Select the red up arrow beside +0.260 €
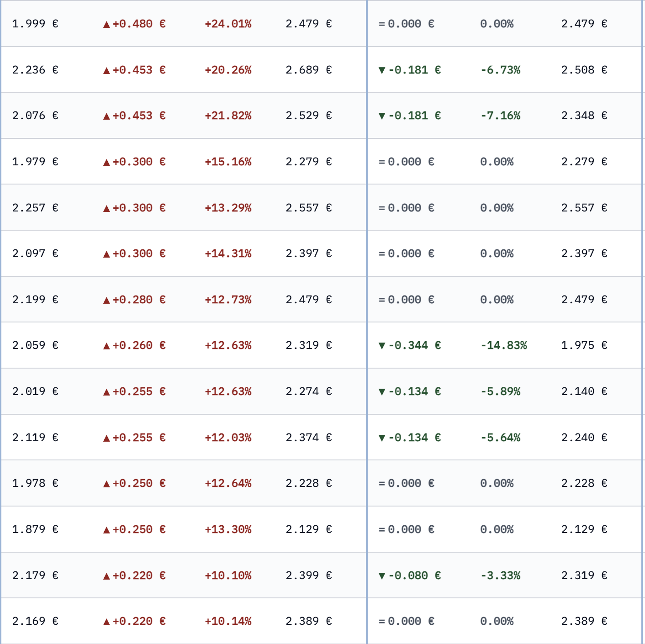This screenshot has width=645, height=644. [106, 346]
